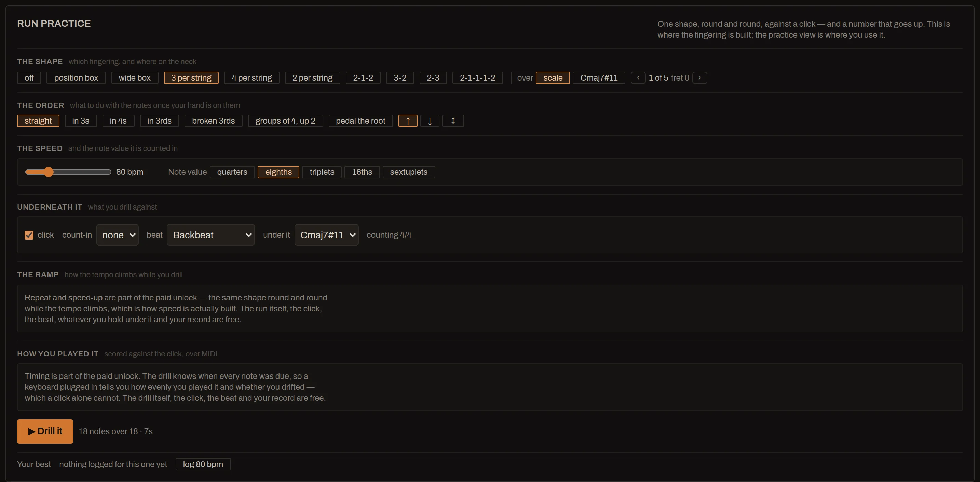
Task: Go to next shape position chevron
Action: click(x=699, y=77)
